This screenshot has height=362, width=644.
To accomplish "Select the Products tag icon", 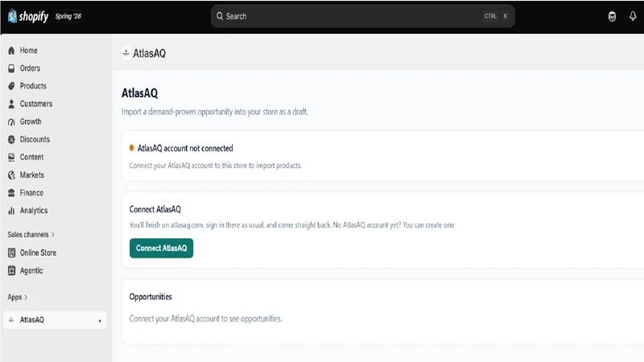I will coord(11,86).
